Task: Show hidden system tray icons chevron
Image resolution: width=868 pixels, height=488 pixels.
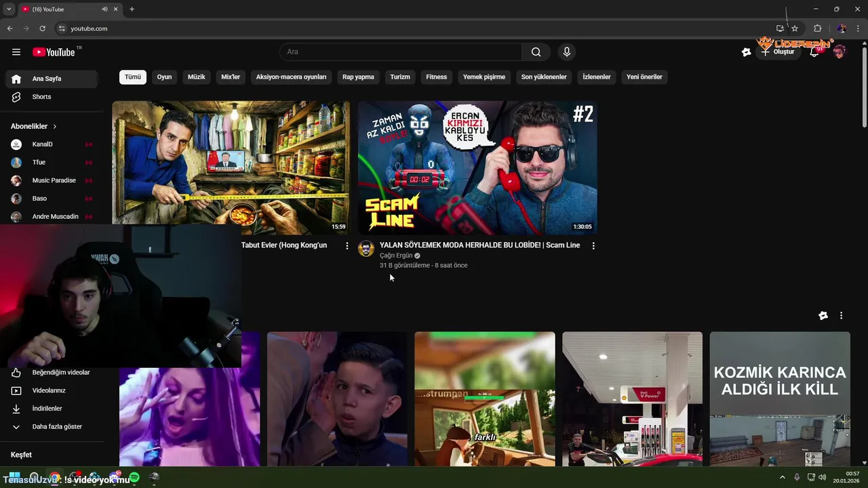Action: coord(782,478)
